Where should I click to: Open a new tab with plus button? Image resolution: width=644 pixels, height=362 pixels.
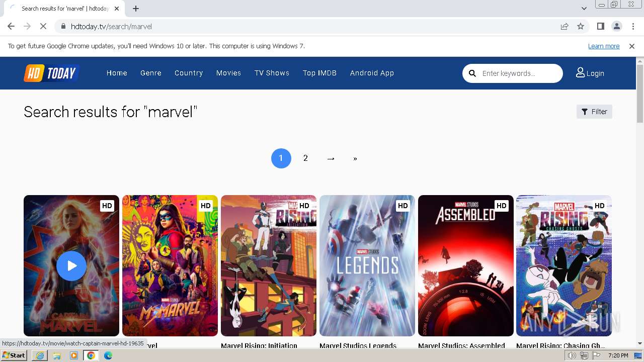pyautogui.click(x=136, y=9)
